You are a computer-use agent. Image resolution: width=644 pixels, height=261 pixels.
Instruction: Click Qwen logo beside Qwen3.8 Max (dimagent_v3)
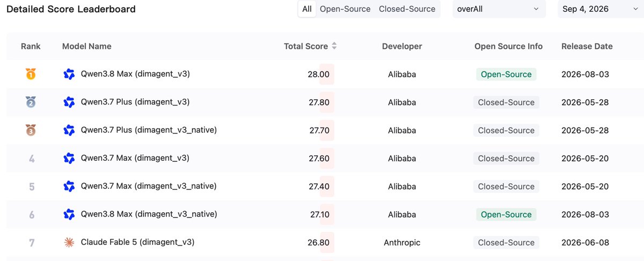[x=69, y=74]
